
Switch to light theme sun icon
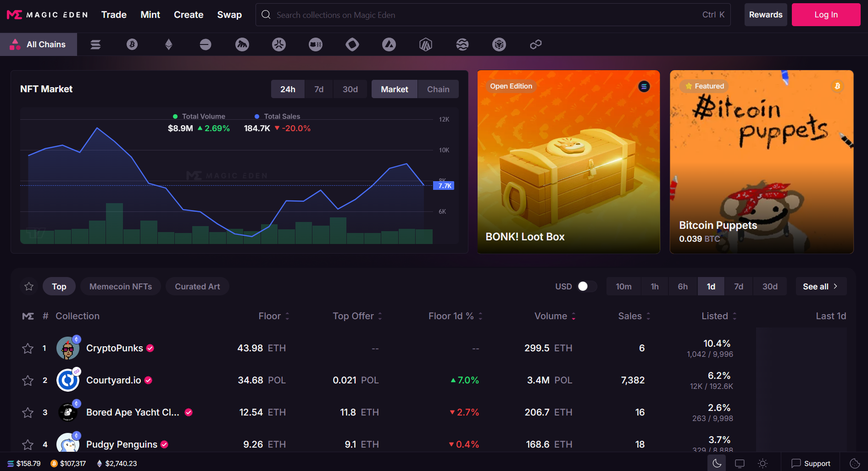coord(762,463)
